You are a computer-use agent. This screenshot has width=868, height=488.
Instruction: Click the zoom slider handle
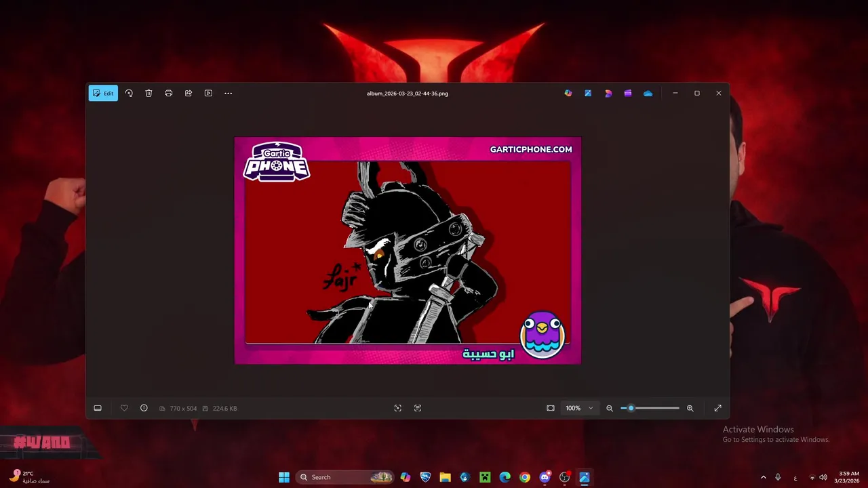(x=631, y=408)
